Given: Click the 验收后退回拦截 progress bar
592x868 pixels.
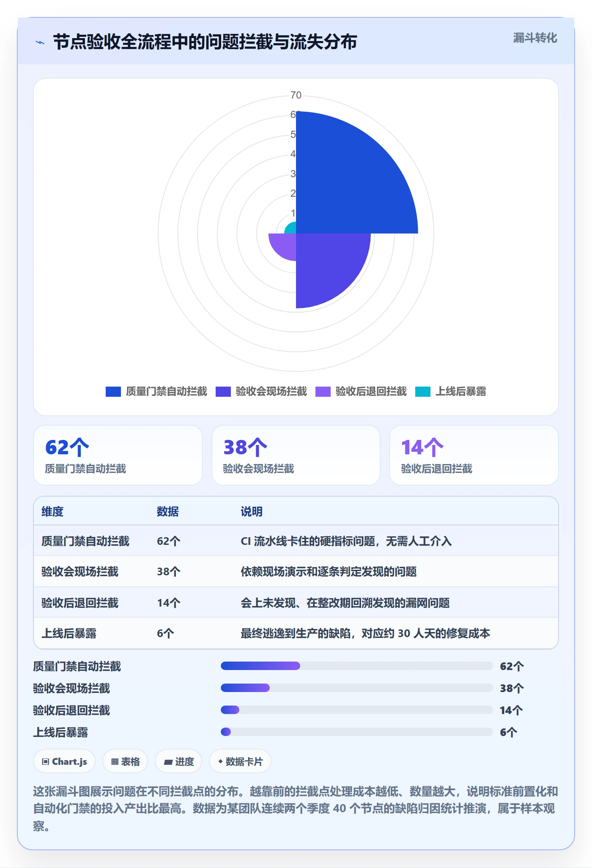Looking at the screenshot, I should (x=356, y=710).
